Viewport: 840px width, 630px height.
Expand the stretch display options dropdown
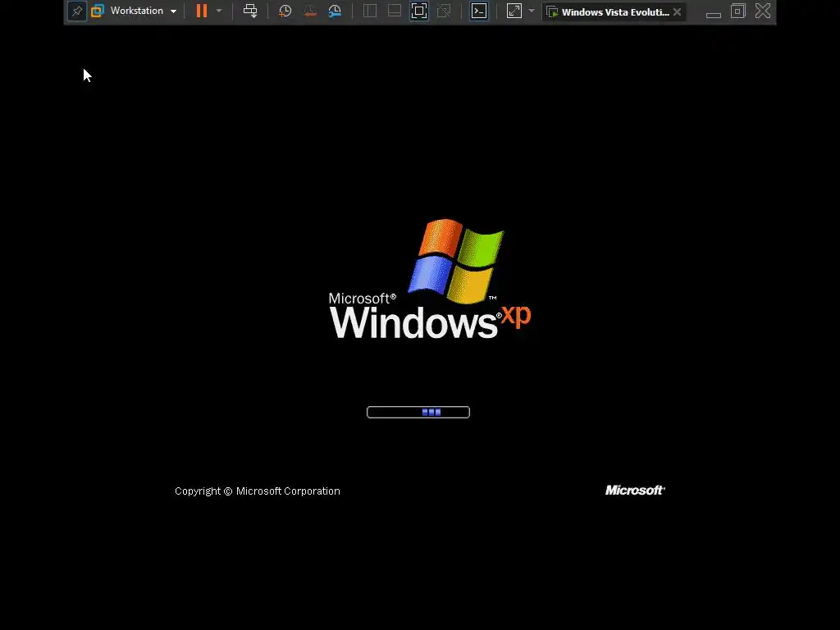pyautogui.click(x=532, y=11)
